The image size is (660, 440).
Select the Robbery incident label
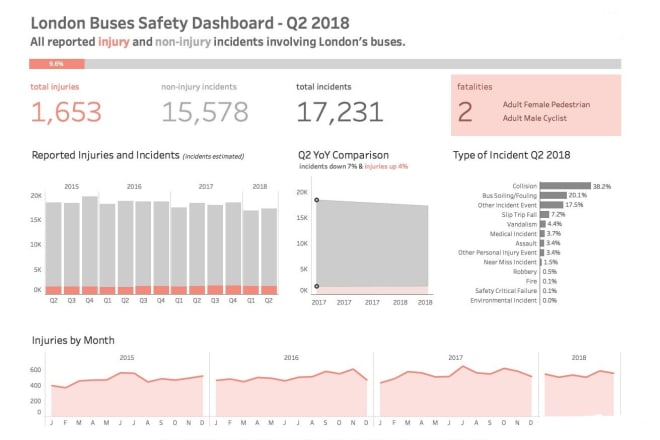[x=525, y=272]
